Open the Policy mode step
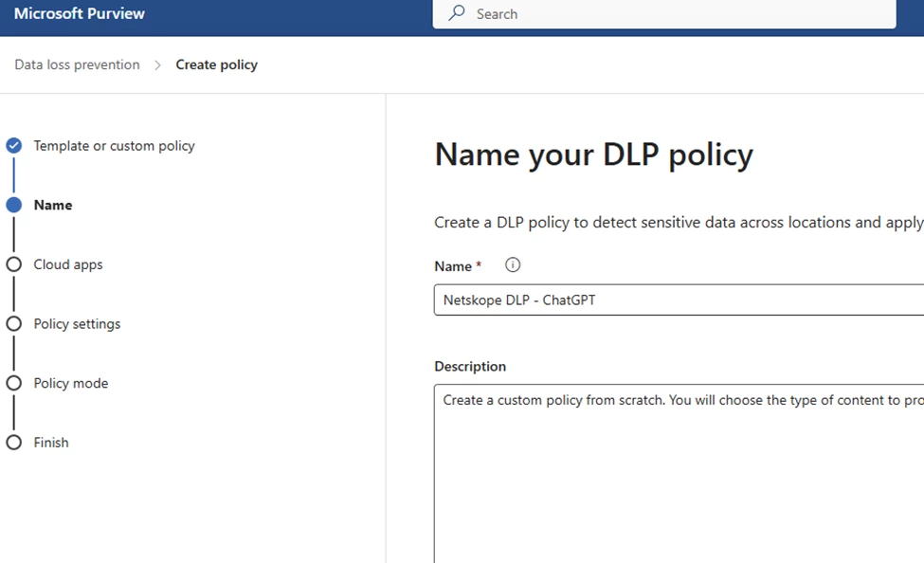 coord(71,383)
